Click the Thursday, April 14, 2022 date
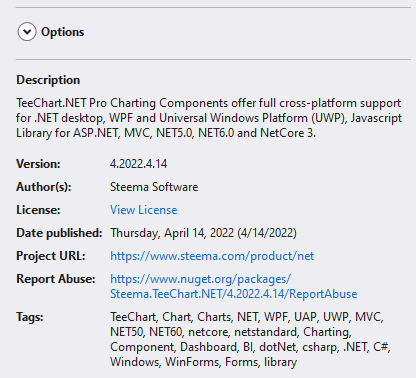416x378 pixels. pos(203,233)
